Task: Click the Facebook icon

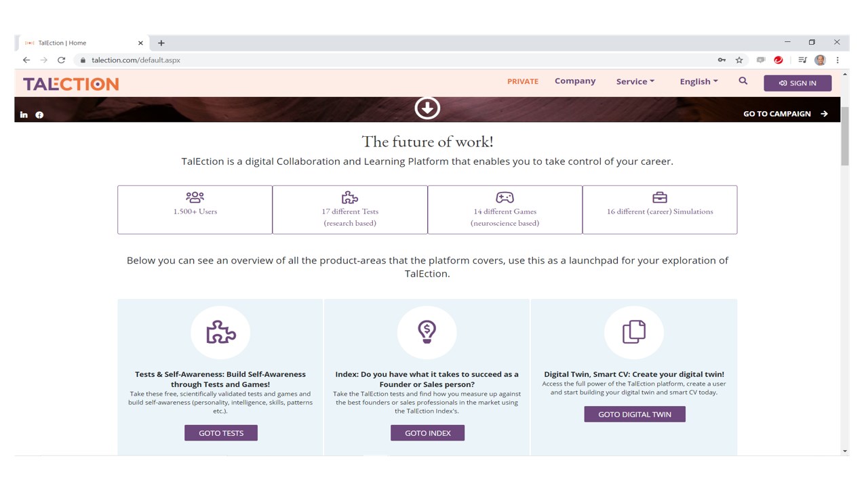Action: coord(39,115)
